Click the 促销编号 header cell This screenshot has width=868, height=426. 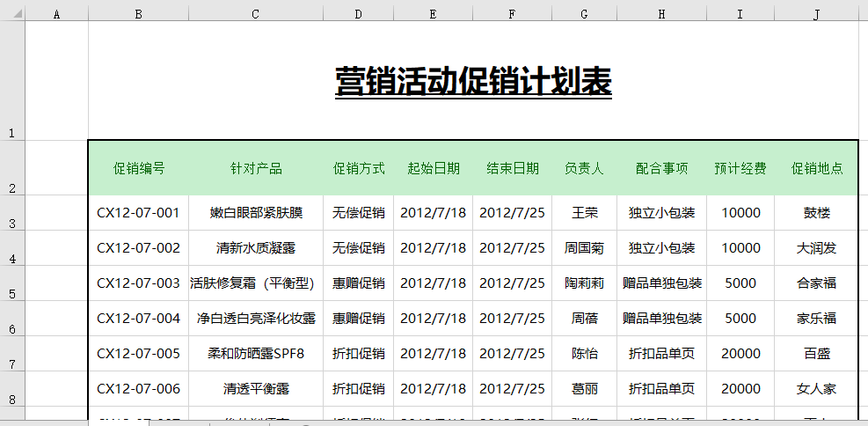(x=138, y=168)
